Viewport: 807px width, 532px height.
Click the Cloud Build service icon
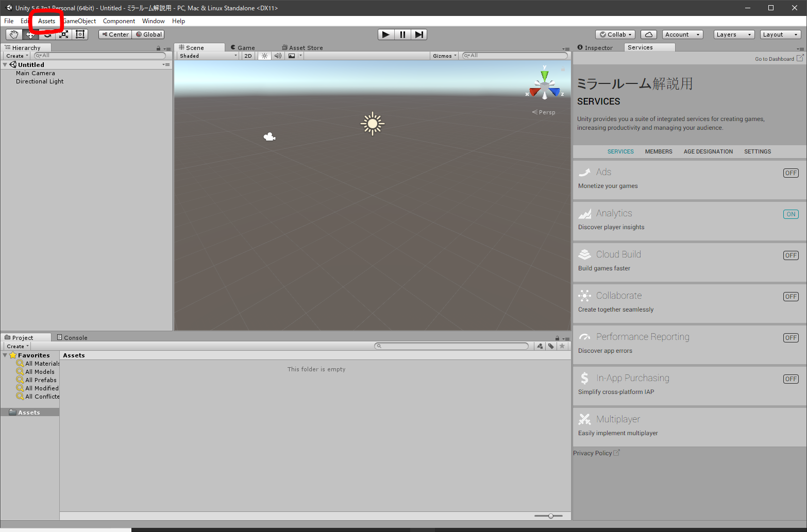[x=585, y=254]
